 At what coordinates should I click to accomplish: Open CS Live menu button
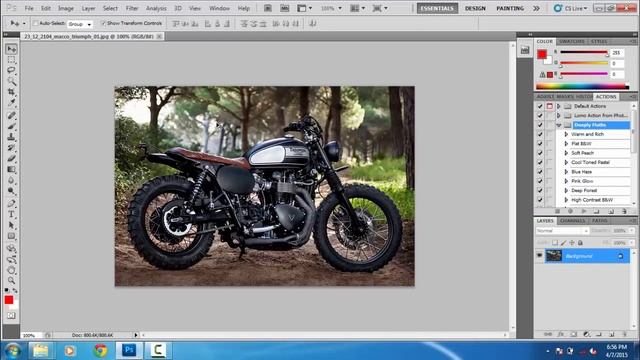point(571,8)
